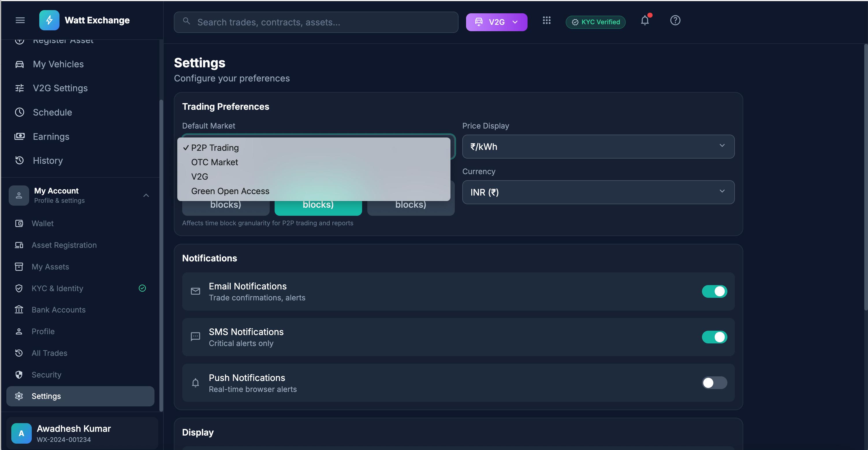This screenshot has height=450, width=868.
Task: Collapse the My Account section
Action: tap(146, 195)
